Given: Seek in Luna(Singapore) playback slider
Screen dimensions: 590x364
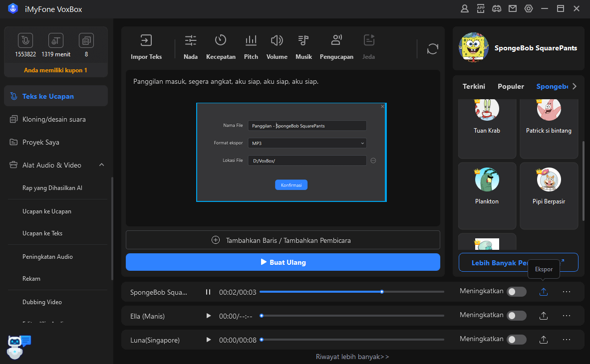Looking at the screenshot, I should [352, 340].
